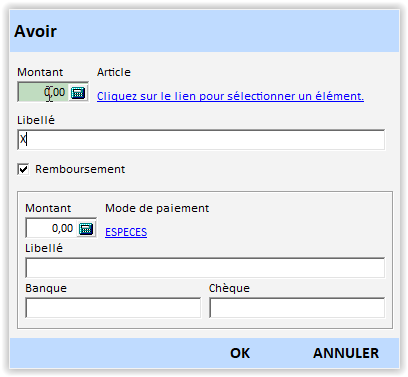Viewport: 408px width, 377px height.
Task: Confirm the Avoir with OK
Action: point(240,353)
